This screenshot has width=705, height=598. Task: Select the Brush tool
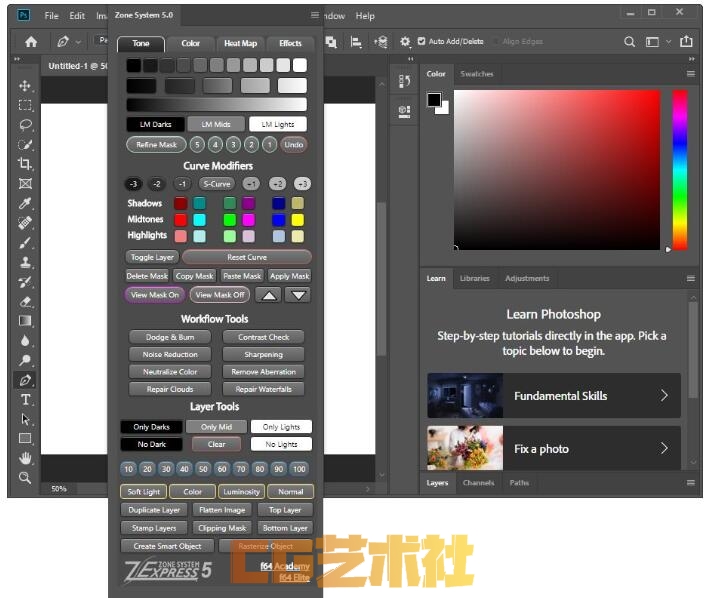coord(25,243)
